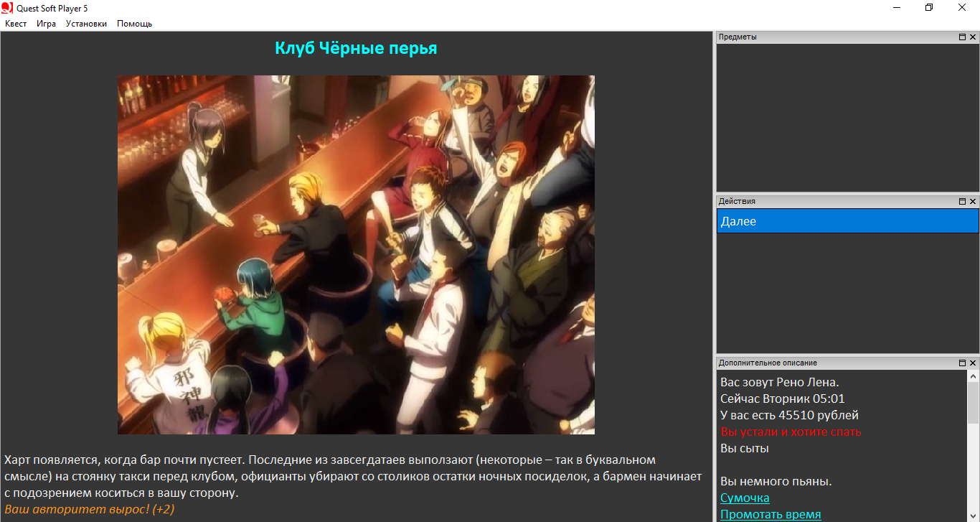Viewport: 980px width, 522px height.
Task: Close the Дополнительное описание panel
Action: click(x=973, y=363)
